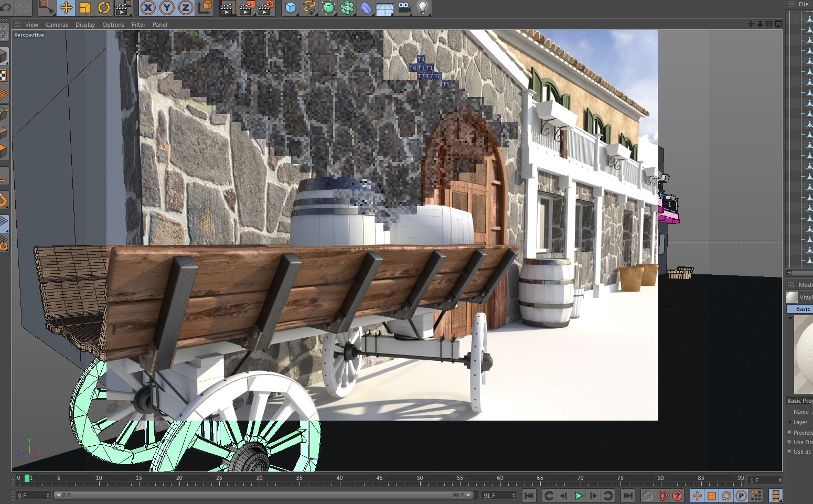Open the play mode filmstrip options
813x504 pixels.
776,496
